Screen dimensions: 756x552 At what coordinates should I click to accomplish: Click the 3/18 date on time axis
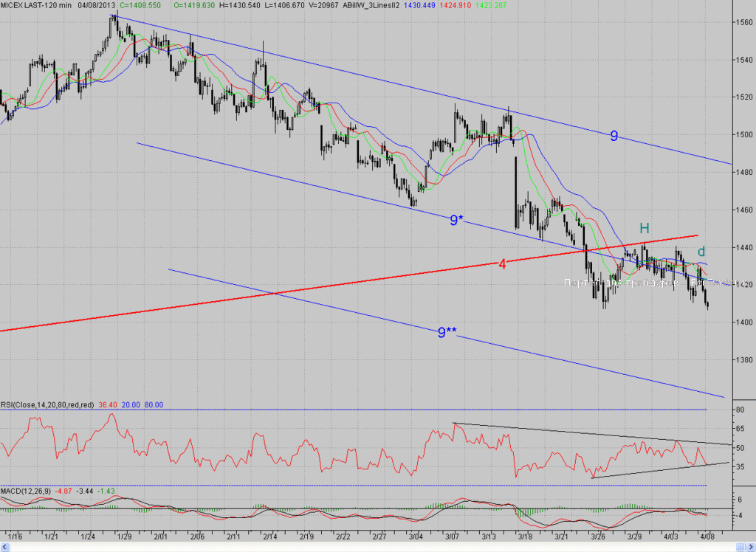[525, 536]
